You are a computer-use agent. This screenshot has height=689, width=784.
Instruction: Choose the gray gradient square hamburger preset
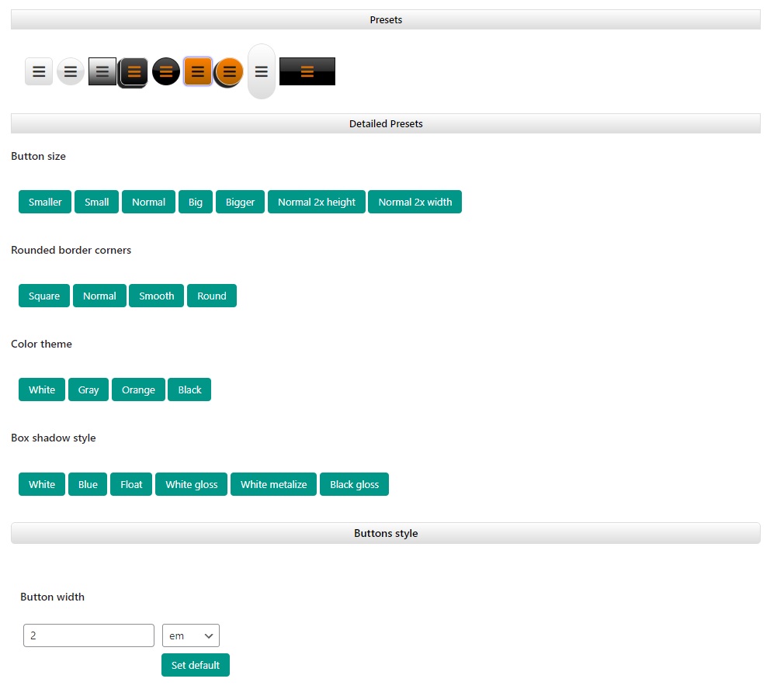point(102,71)
